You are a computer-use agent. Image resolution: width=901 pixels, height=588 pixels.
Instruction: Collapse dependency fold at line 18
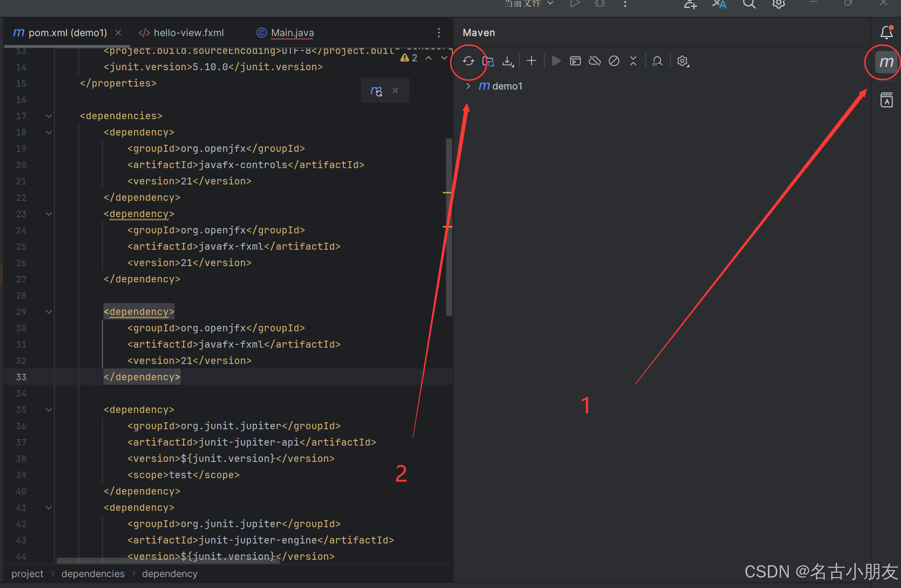tap(49, 133)
